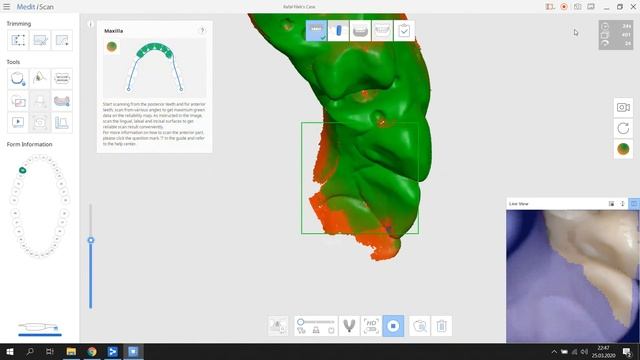The image size is (640, 360).
Task: Toggle the info button beside Maxilla panel
Action: [x=91, y=24]
